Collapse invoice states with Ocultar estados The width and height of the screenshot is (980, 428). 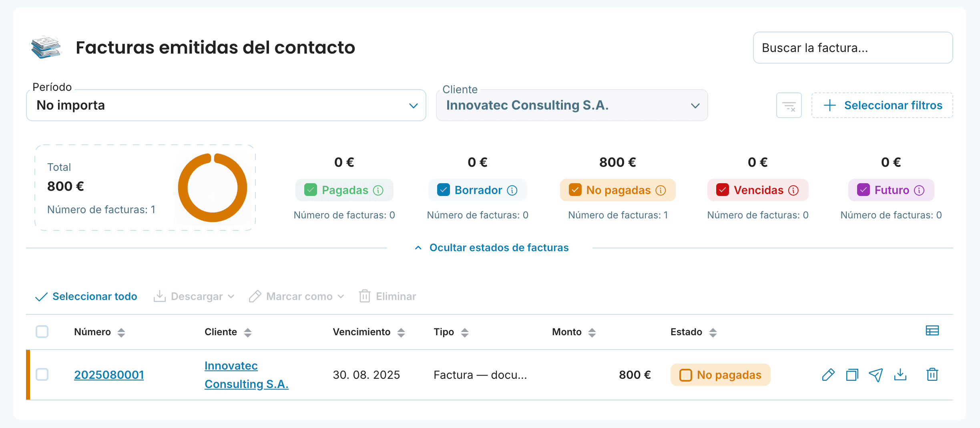[492, 248]
